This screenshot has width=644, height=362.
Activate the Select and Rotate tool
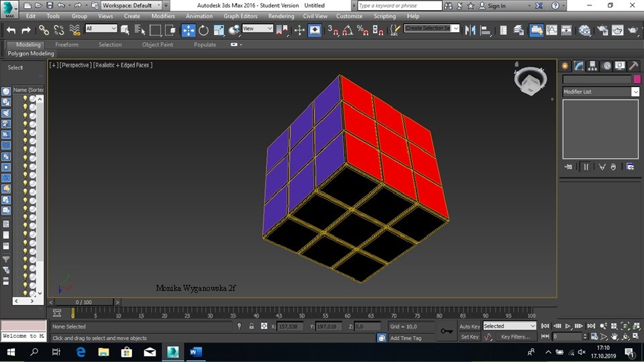[x=203, y=30]
